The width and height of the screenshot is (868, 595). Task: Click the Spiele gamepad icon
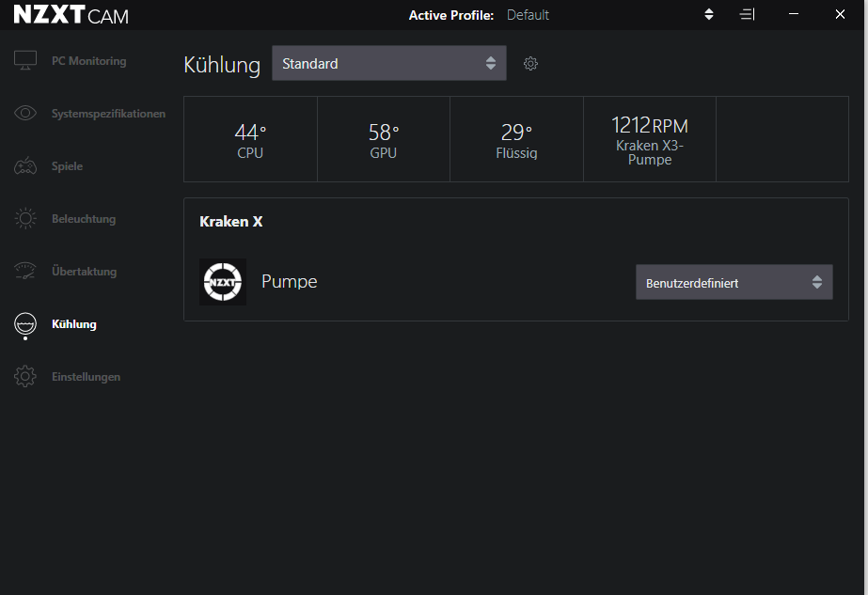tap(24, 165)
